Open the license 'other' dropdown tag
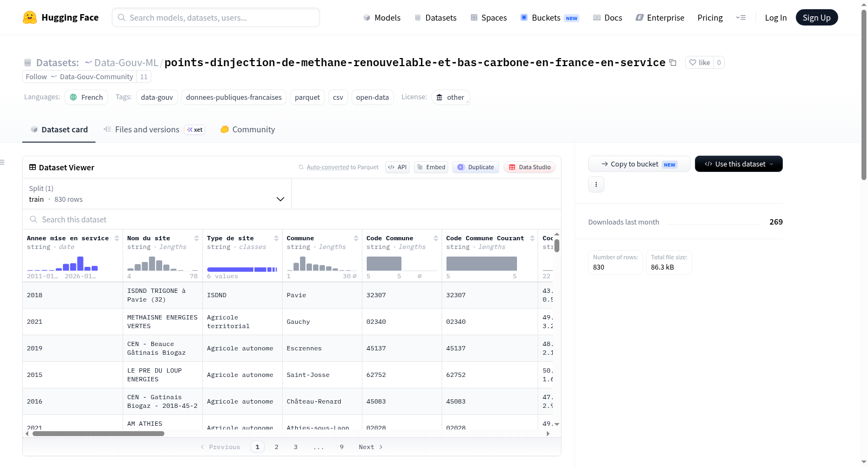 pos(451,97)
